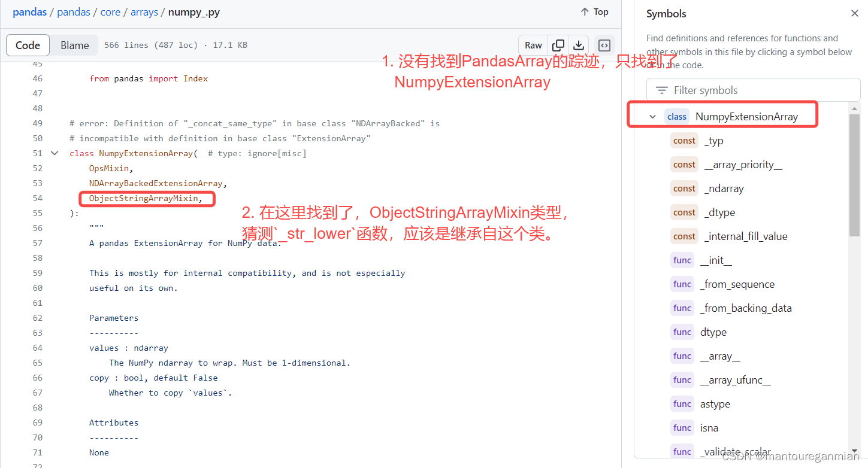Jump to _dtype const symbol
This screenshot has width=868, height=468.
(x=719, y=212)
